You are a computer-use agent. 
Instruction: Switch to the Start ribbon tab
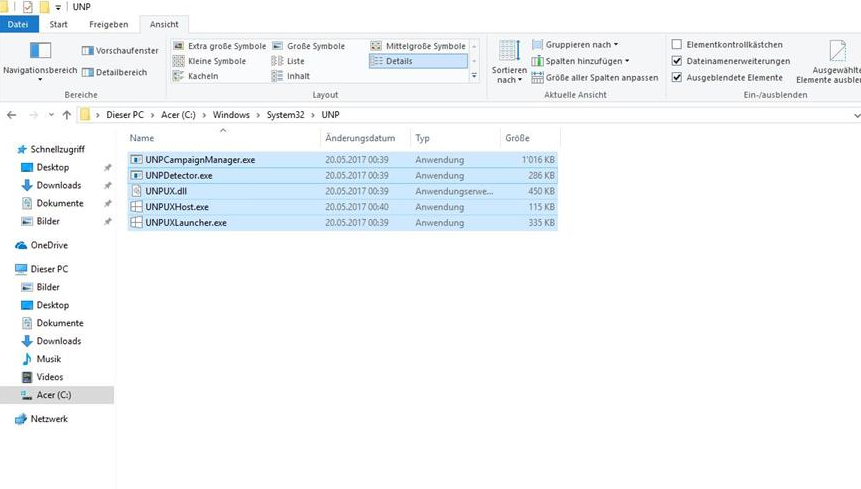[x=59, y=24]
